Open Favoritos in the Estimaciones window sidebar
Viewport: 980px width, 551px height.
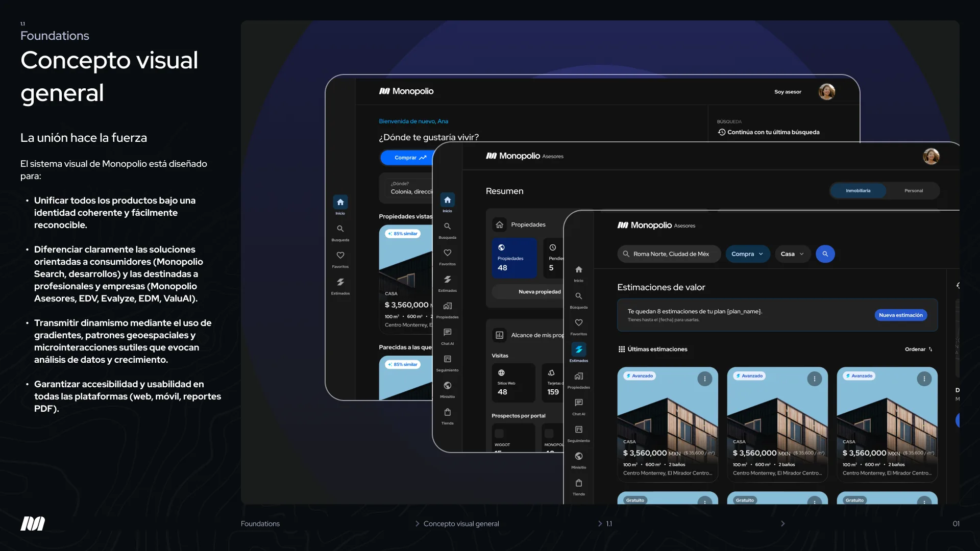(x=578, y=327)
